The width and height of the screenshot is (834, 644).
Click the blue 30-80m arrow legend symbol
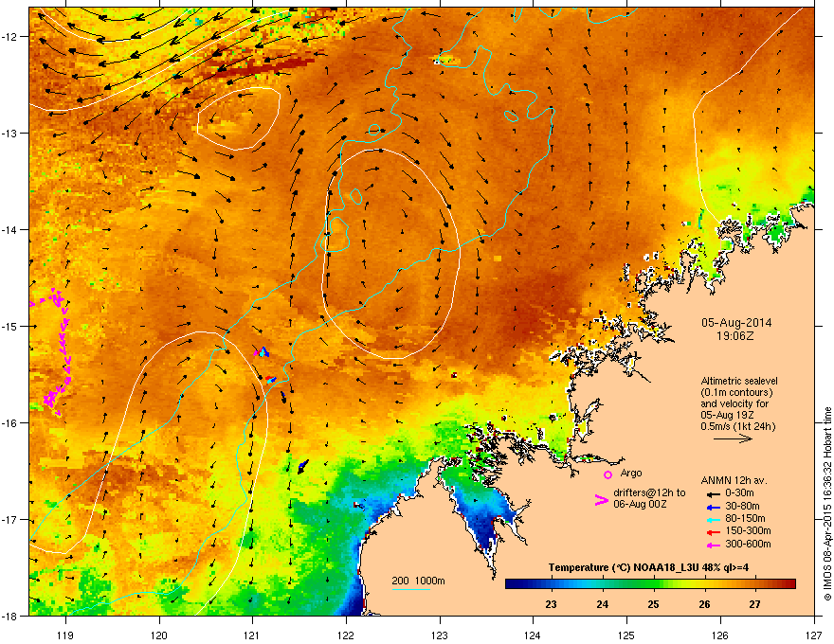(x=714, y=507)
